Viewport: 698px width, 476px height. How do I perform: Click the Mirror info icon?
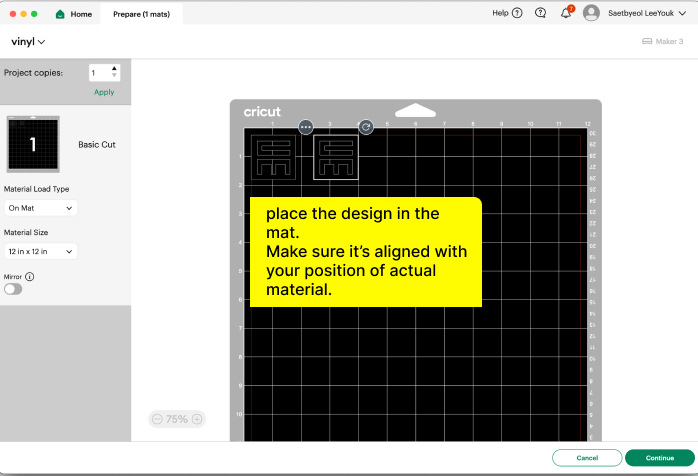tap(30, 276)
